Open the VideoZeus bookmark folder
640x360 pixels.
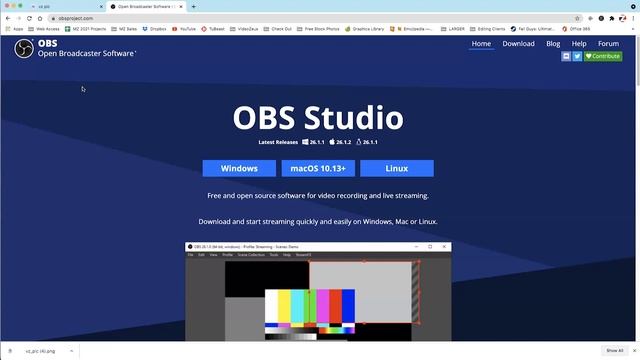[244, 29]
